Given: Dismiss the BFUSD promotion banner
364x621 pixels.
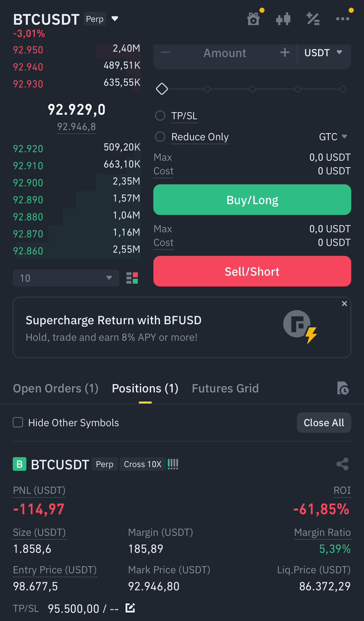Looking at the screenshot, I should [x=344, y=304].
